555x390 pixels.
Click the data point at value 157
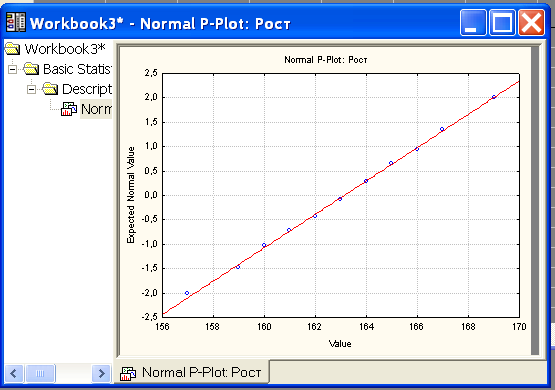pos(187,293)
